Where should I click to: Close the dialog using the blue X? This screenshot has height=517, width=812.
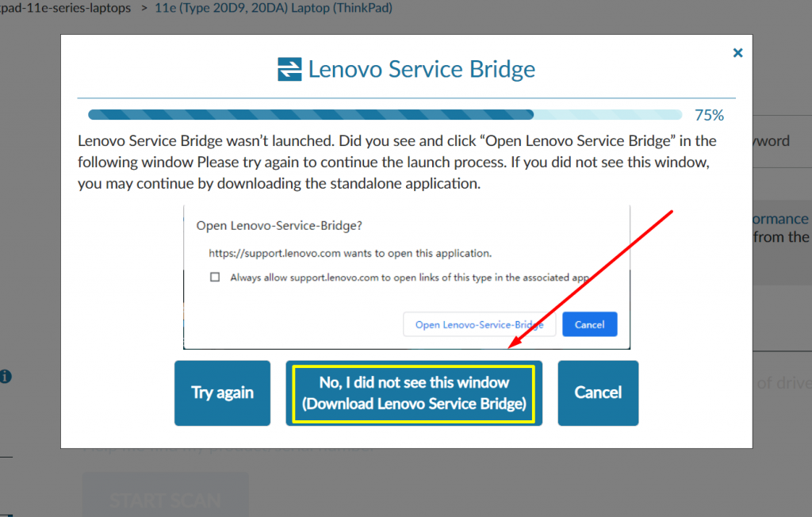737,52
